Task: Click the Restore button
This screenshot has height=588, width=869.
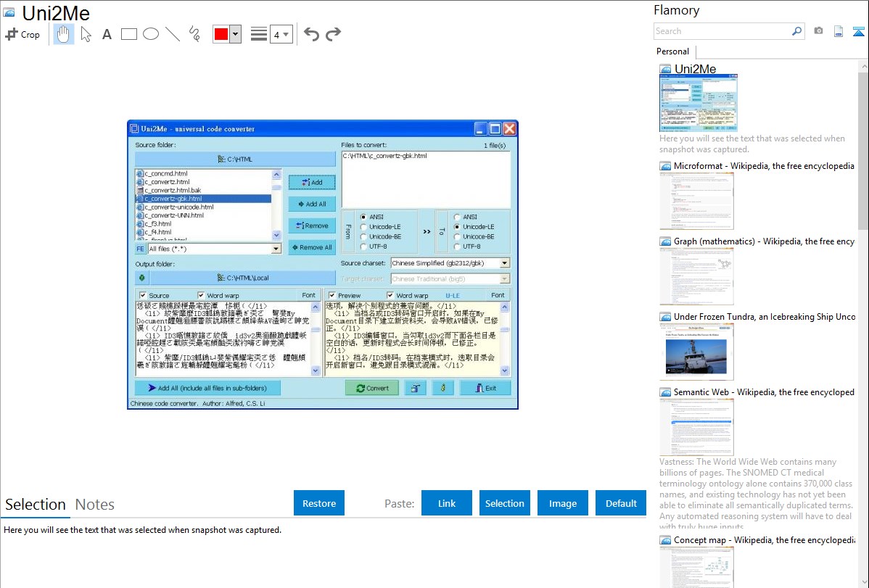Action: 319,503
